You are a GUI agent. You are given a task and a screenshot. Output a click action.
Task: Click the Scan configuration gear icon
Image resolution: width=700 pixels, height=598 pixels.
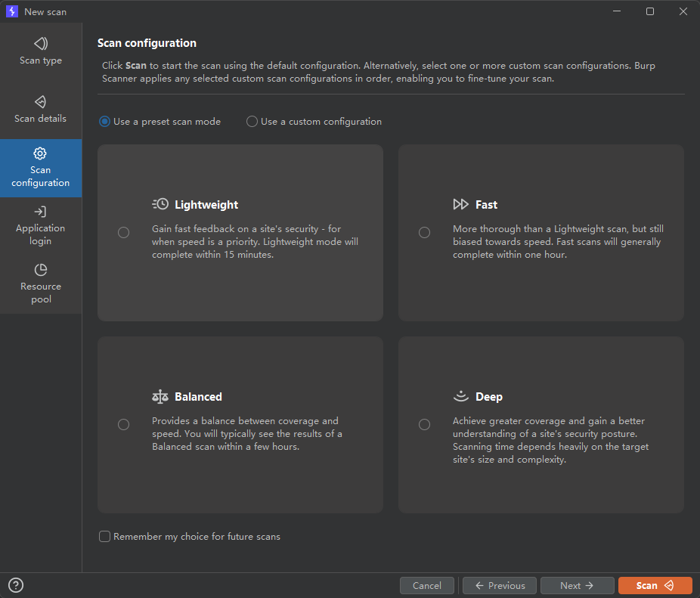[40, 153]
